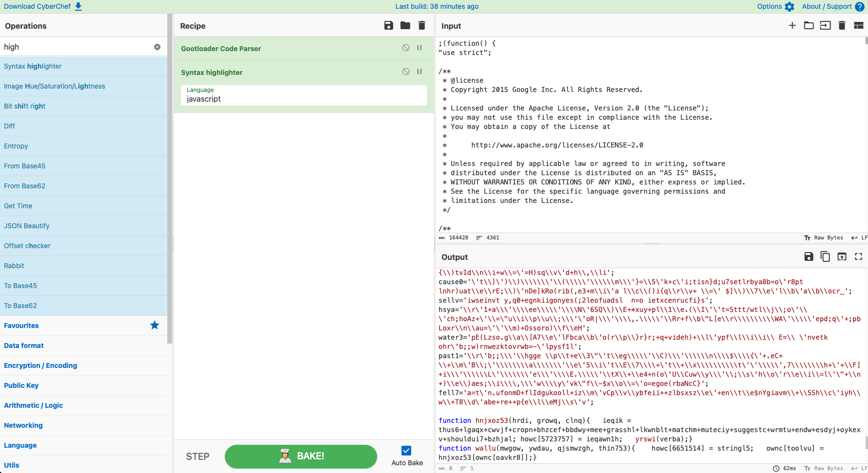Select the Bit shift right operation

[84, 106]
